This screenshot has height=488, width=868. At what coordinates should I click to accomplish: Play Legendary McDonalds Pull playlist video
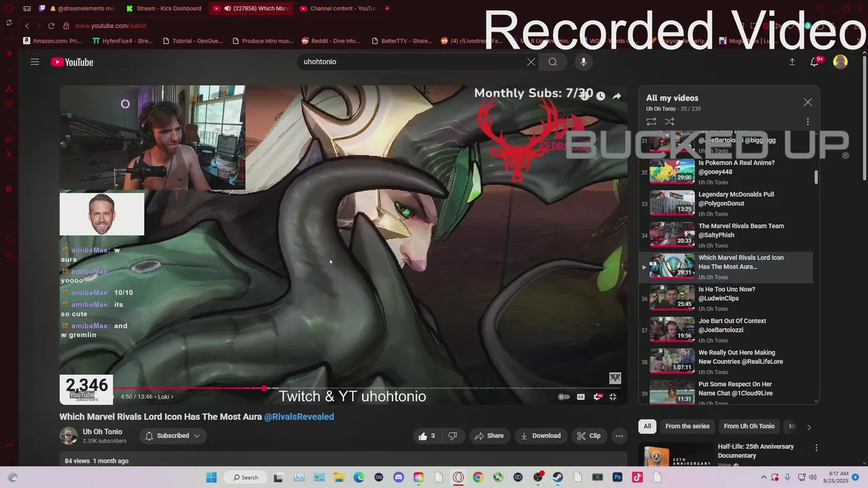coord(726,204)
